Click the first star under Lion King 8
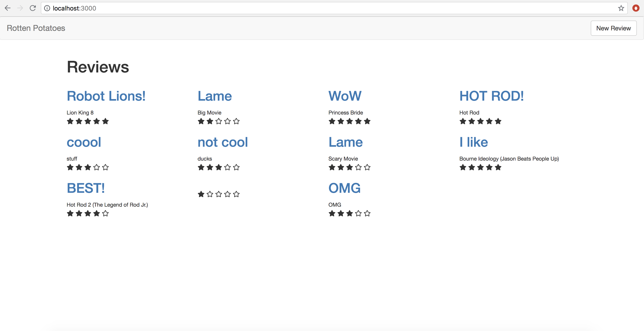Screen dimensions: 644x331 (70, 121)
